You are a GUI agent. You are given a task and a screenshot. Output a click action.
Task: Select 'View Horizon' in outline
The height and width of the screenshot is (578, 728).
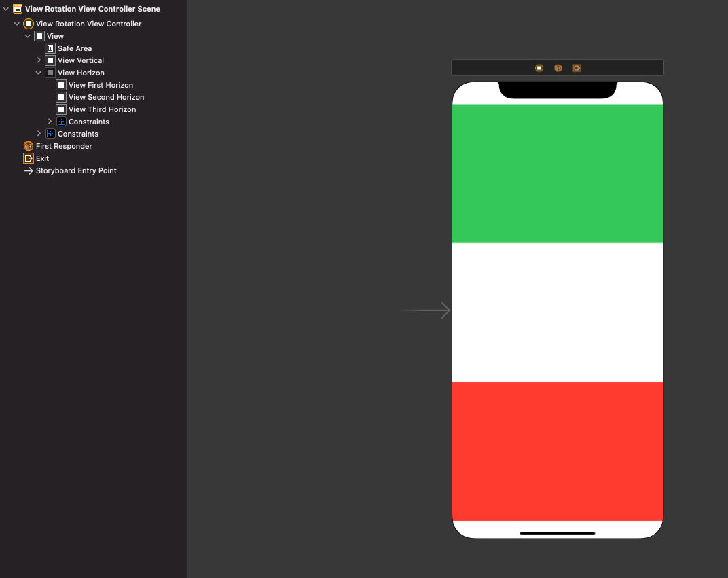point(81,73)
